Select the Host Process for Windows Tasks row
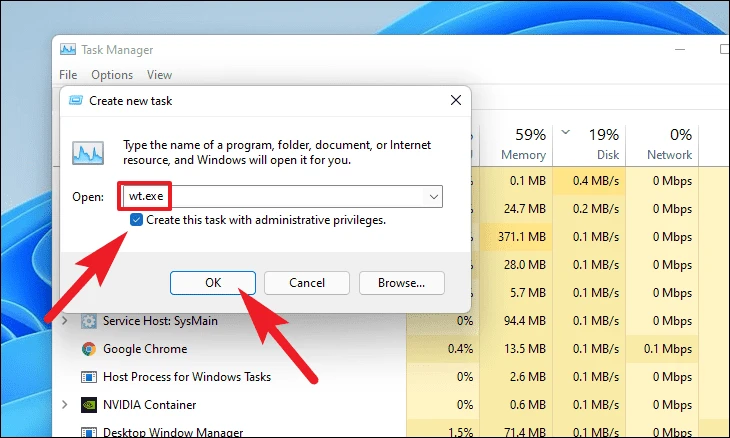 click(377, 377)
